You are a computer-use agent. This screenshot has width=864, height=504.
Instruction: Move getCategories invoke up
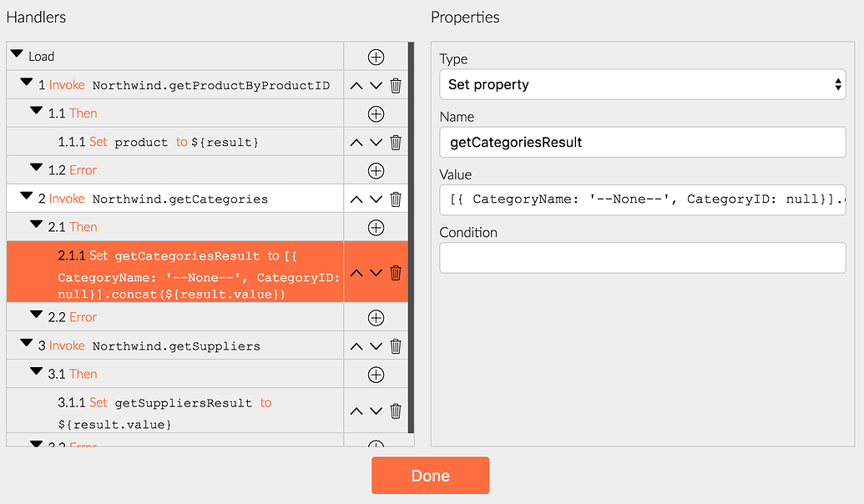point(356,199)
